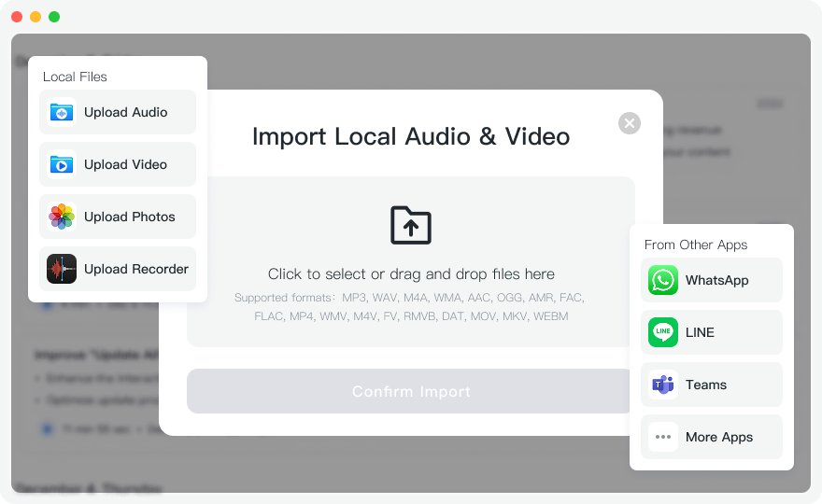
Task: Click the "Click to select or drag" text
Action: (x=411, y=274)
